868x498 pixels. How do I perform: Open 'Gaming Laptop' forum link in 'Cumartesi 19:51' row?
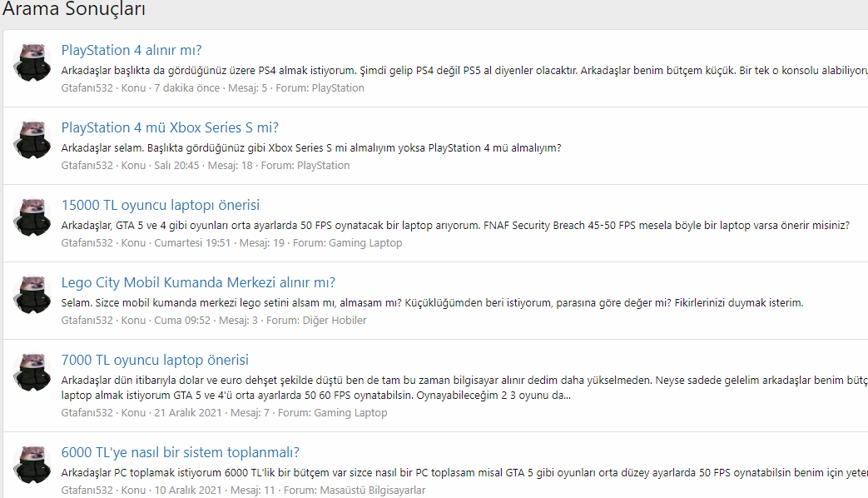(365, 243)
